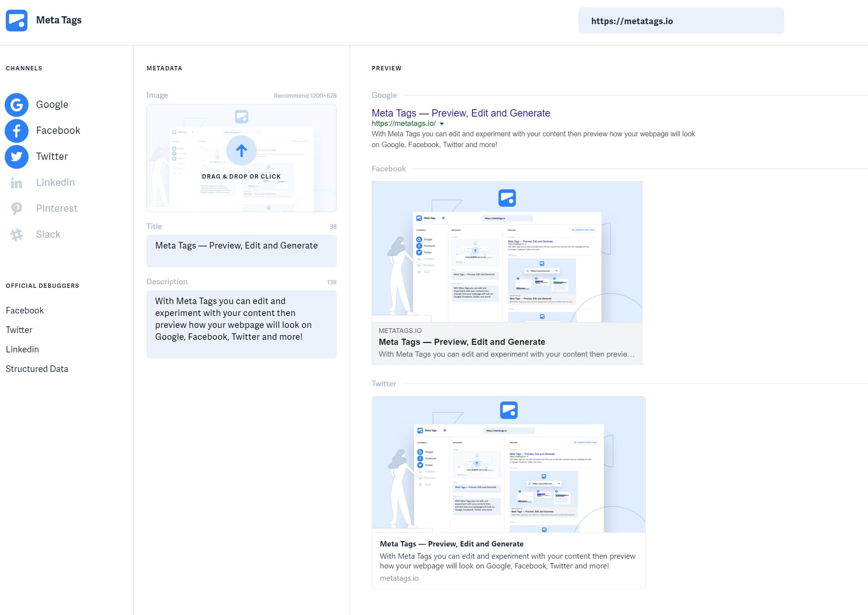Click the Facebook card description text
The image size is (868, 615).
[507, 355]
